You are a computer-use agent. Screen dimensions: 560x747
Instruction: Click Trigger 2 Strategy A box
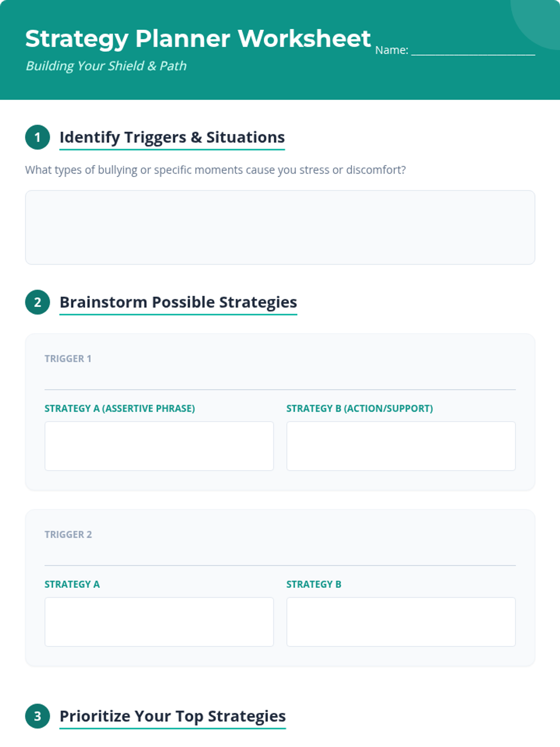pyautogui.click(x=159, y=622)
